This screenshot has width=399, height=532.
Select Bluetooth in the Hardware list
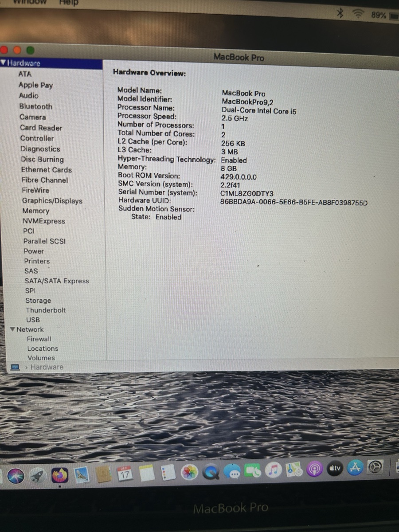(x=35, y=106)
